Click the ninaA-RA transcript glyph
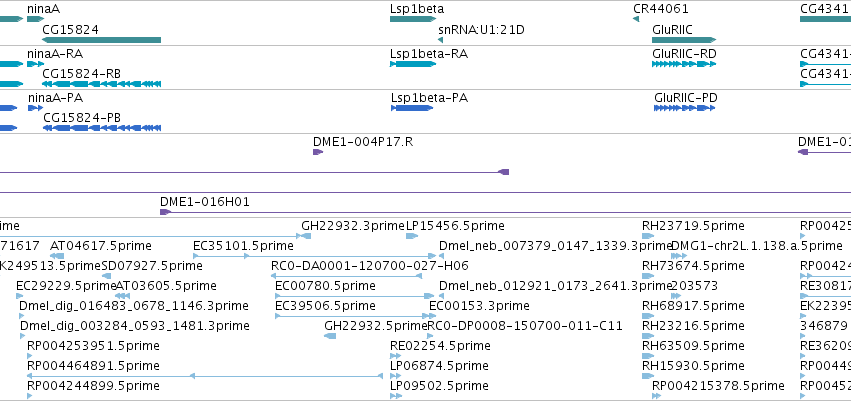This screenshot has width=851, height=401. point(35,64)
